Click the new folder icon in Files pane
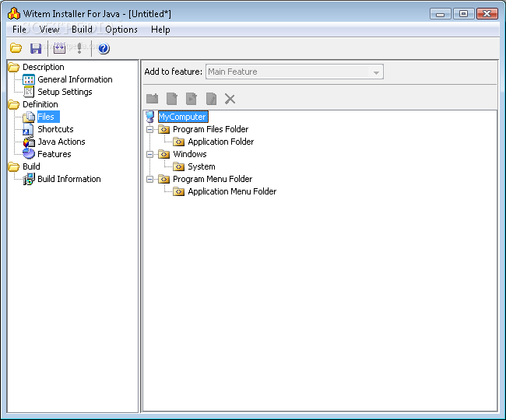Image resolution: width=506 pixels, height=420 pixels. pos(153,99)
